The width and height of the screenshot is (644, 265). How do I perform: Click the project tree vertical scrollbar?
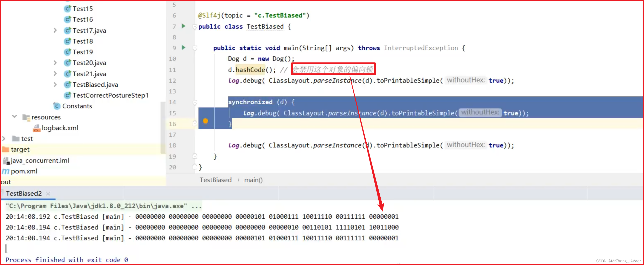click(x=163, y=128)
